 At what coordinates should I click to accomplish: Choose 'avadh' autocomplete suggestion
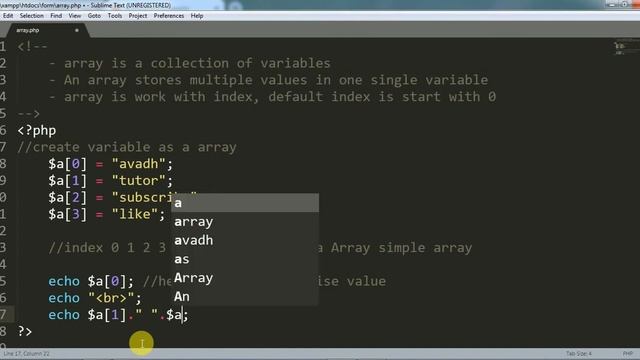point(245,240)
